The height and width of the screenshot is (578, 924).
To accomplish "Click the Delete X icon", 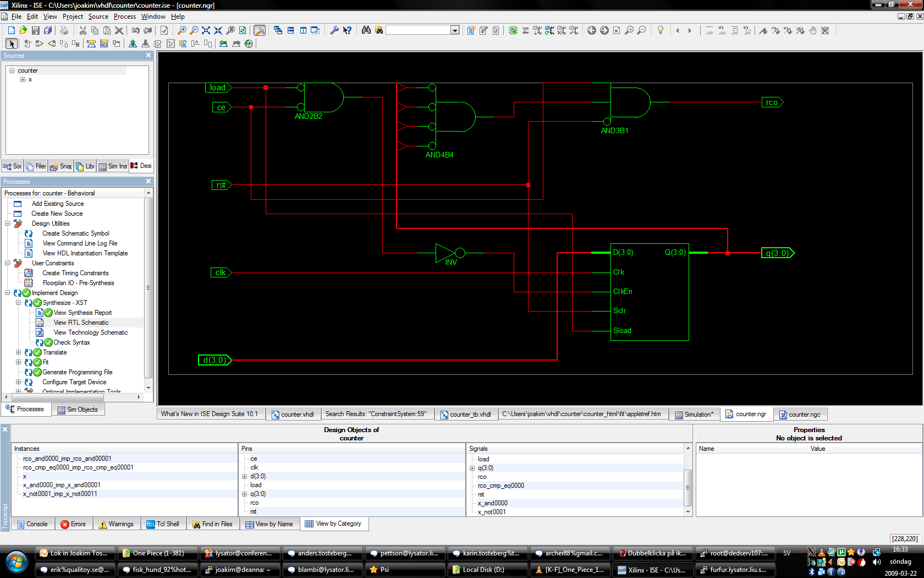I will pos(119,30).
